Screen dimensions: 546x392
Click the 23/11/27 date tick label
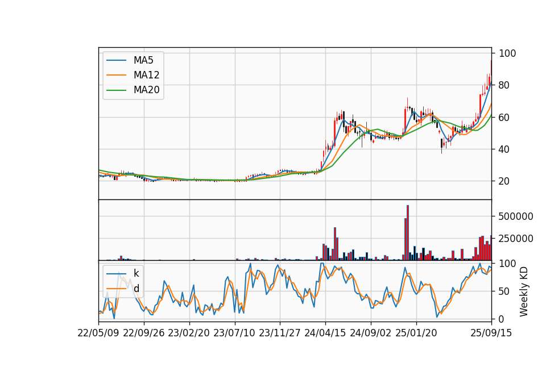point(280,333)
